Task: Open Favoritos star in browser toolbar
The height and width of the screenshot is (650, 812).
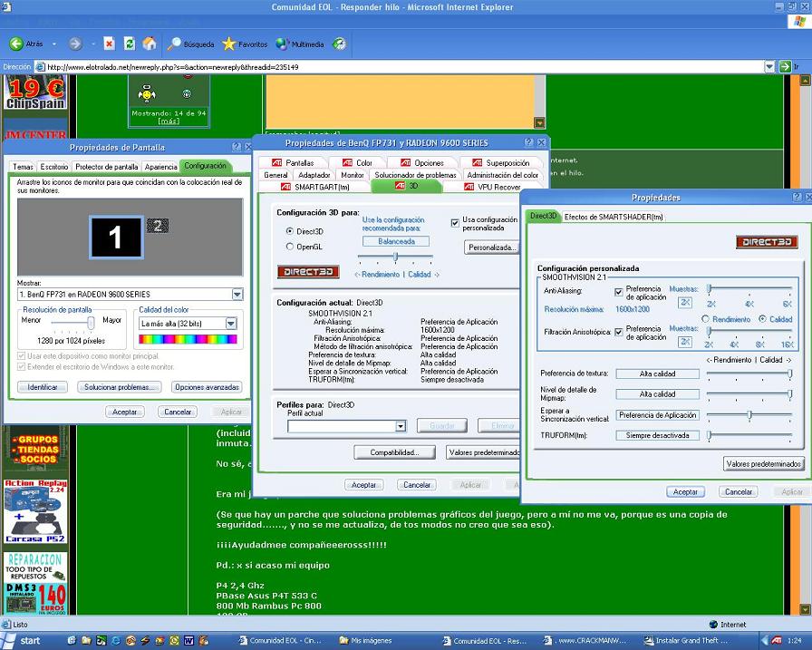Action: (x=245, y=44)
